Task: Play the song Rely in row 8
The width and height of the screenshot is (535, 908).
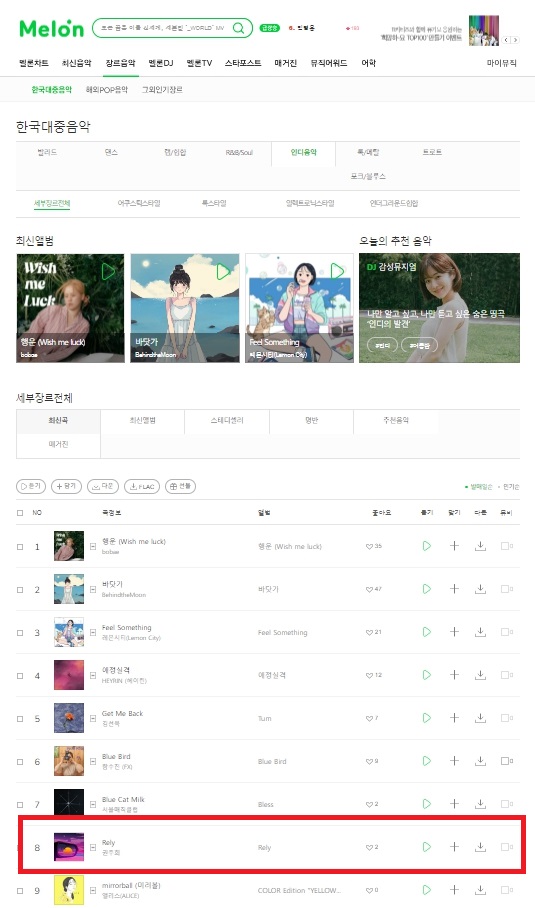Action: click(x=427, y=847)
